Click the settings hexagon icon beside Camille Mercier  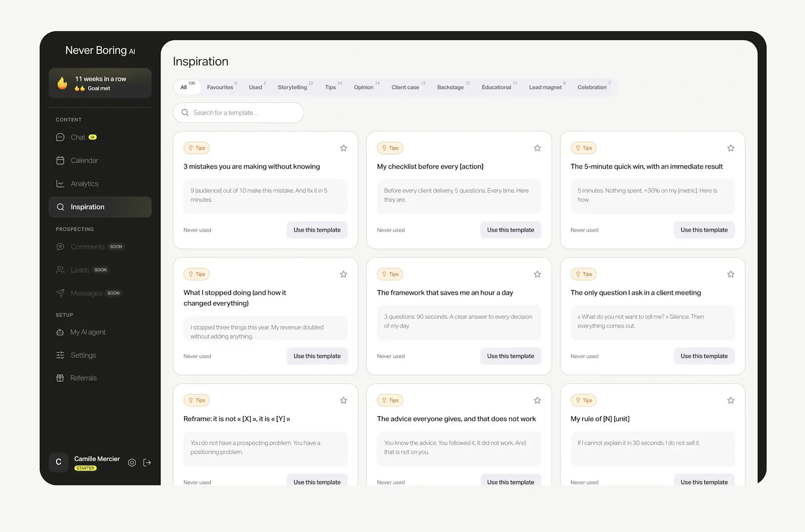click(132, 463)
